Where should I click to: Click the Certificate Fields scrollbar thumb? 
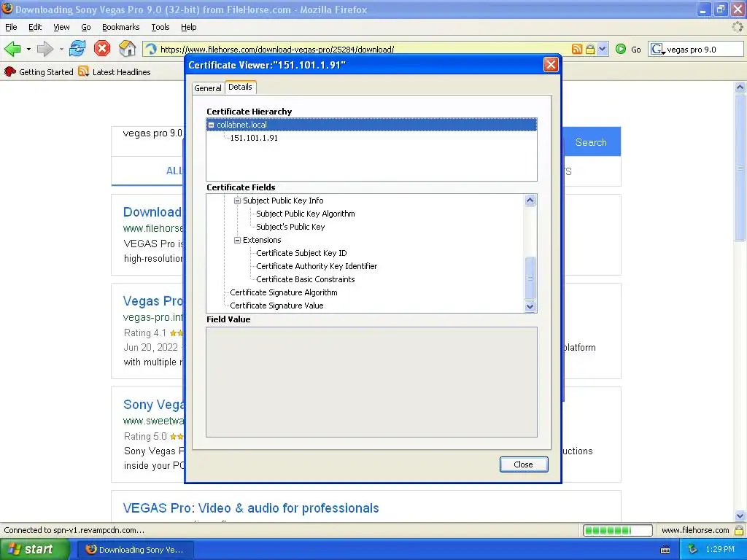pos(530,278)
